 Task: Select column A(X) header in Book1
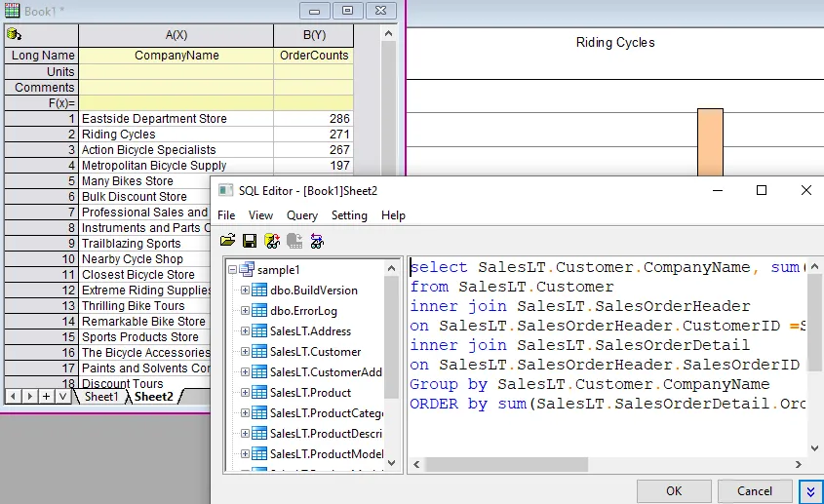[x=177, y=35]
